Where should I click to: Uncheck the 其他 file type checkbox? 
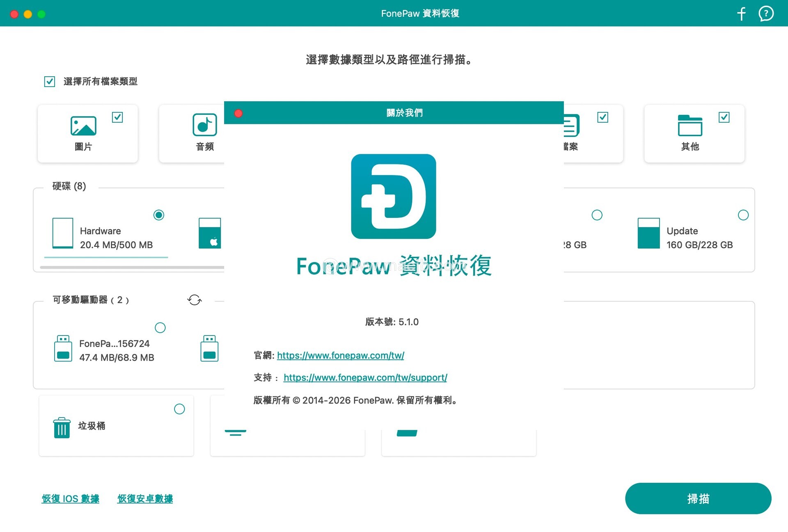(724, 117)
